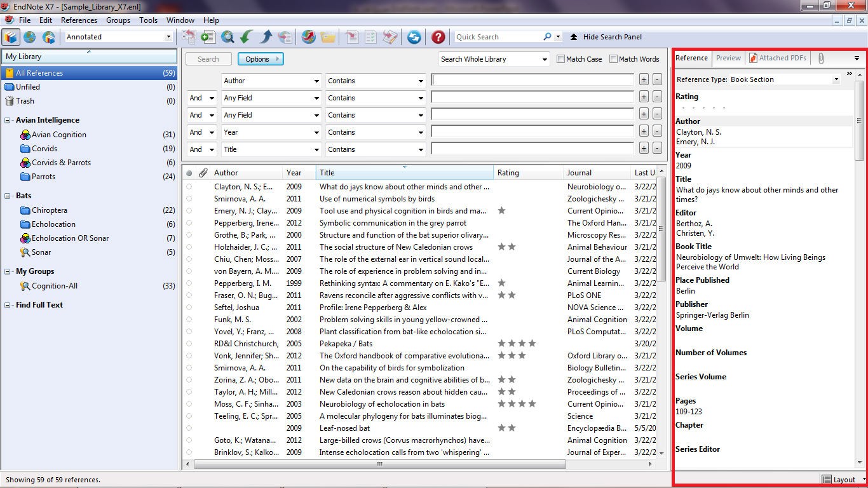Click the paperclip icon in reference panel tabs
The height and width of the screenshot is (488, 868).
pyautogui.click(x=821, y=58)
